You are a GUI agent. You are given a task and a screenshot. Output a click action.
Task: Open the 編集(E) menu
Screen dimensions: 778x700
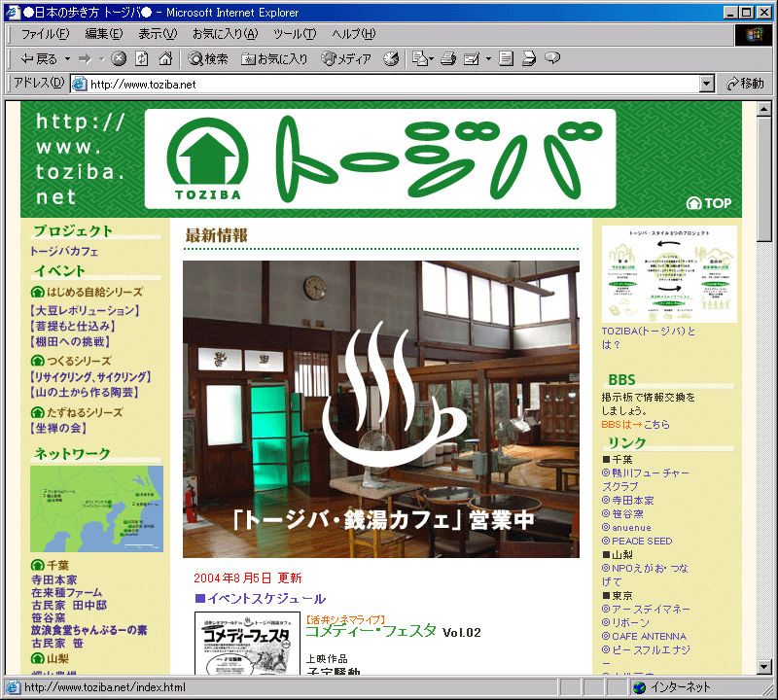104,34
